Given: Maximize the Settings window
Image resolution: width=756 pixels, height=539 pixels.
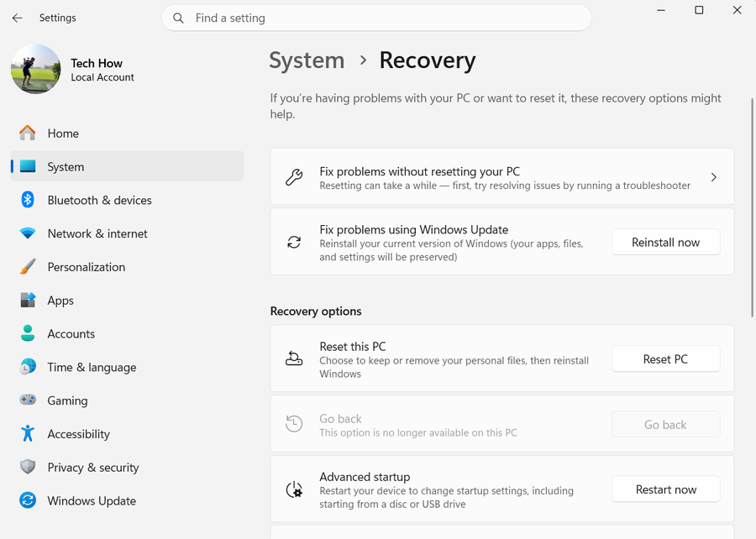Looking at the screenshot, I should coord(699,10).
